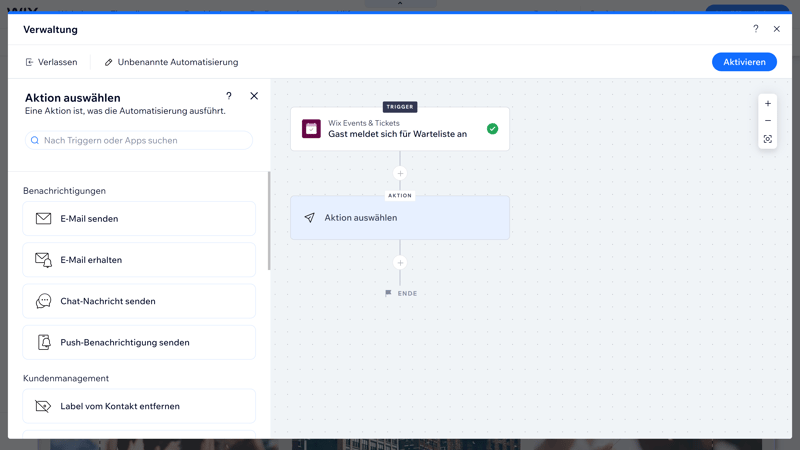Screen dimensions: 800x450
Task: Collapse the top bar with the arrow handle
Action: (x=400, y=3)
